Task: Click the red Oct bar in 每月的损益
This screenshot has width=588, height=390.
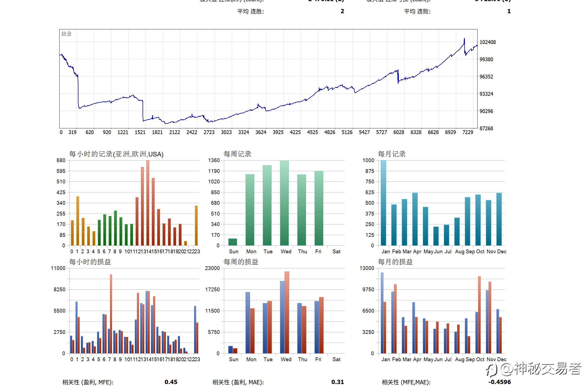Action: tap(479, 314)
